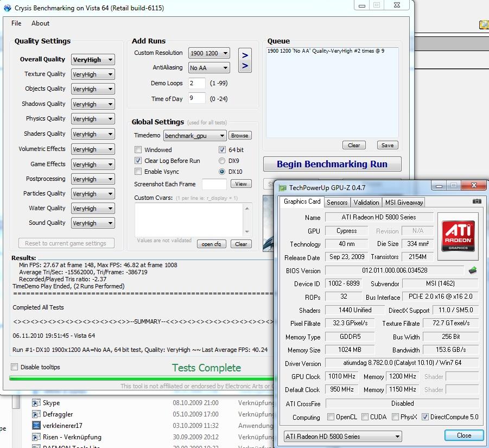Click the BIOS Version value field
489x448 pixels.
[x=395, y=270]
